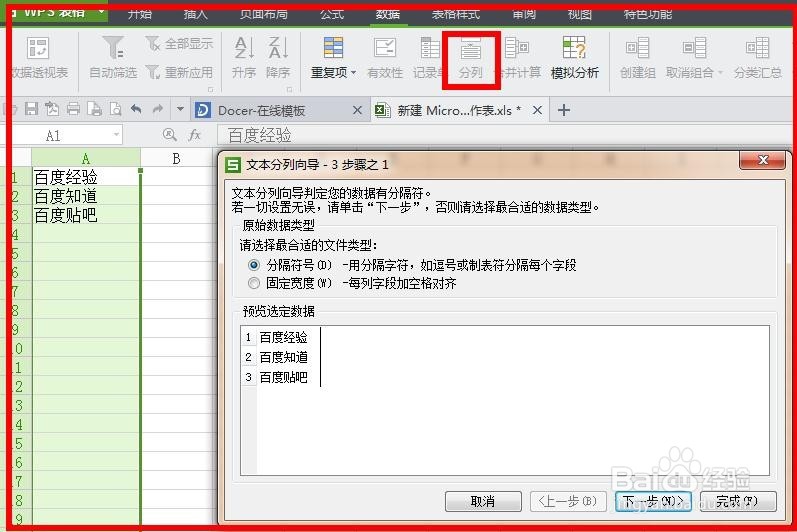Image resolution: width=797 pixels, height=532 pixels.
Task: Click the zoom magnifier icon beside fx
Action: pos(169,135)
